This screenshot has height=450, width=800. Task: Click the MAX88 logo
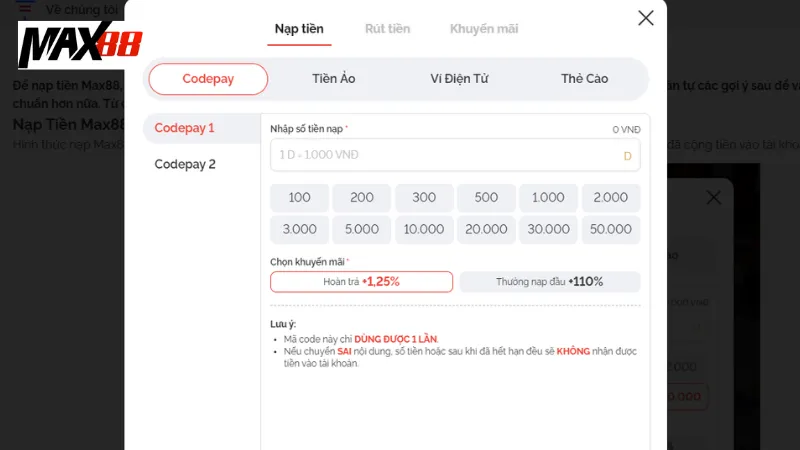80,45
